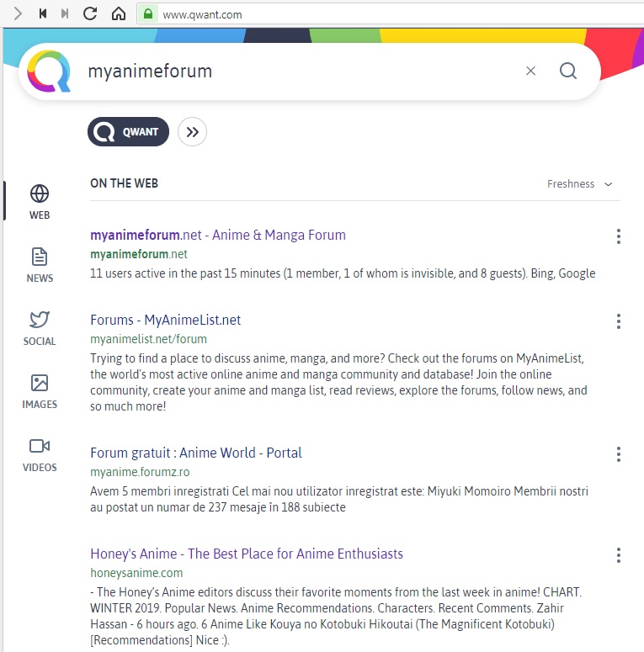This screenshot has width=644, height=652.
Task: Click the www.qwant.com address bar
Action: click(391, 14)
